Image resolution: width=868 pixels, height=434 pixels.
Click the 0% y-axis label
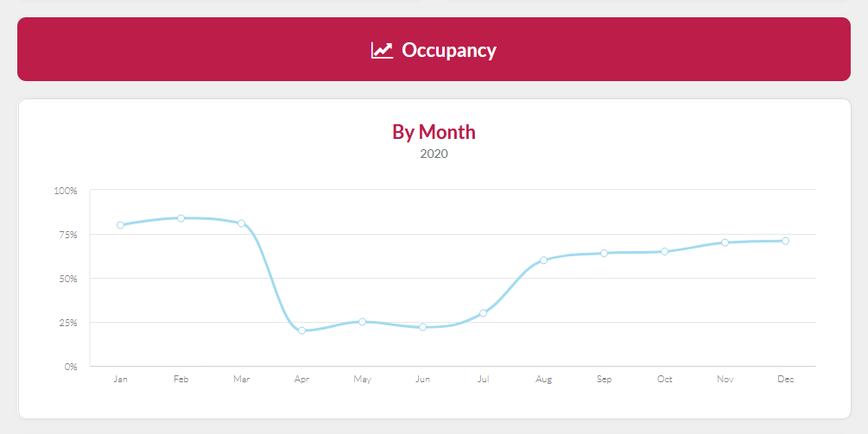(69, 367)
